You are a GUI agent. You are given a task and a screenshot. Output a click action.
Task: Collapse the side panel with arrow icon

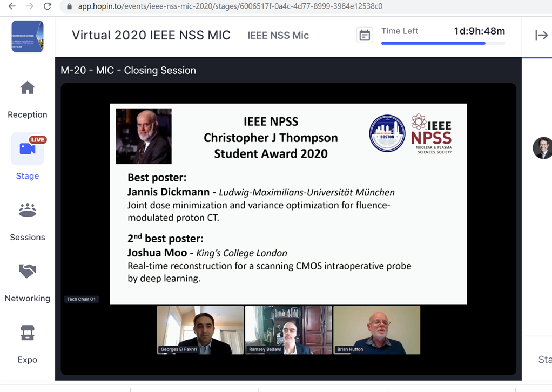[541, 35]
